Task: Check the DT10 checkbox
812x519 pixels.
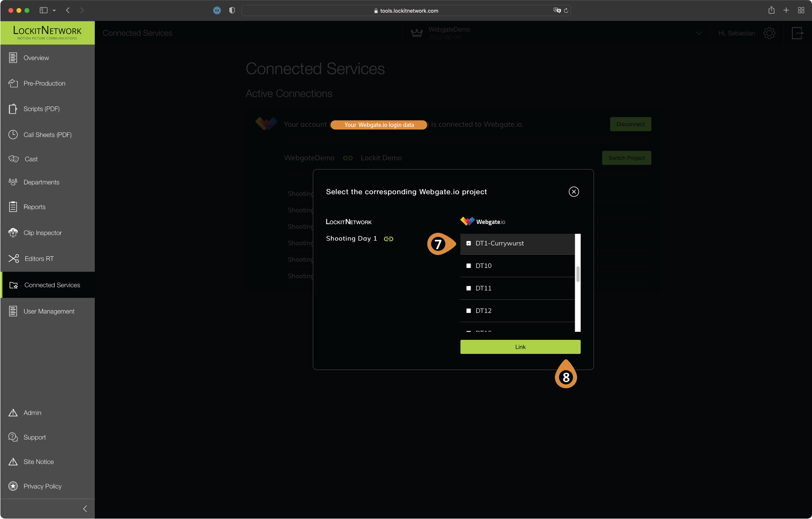Action: click(468, 266)
